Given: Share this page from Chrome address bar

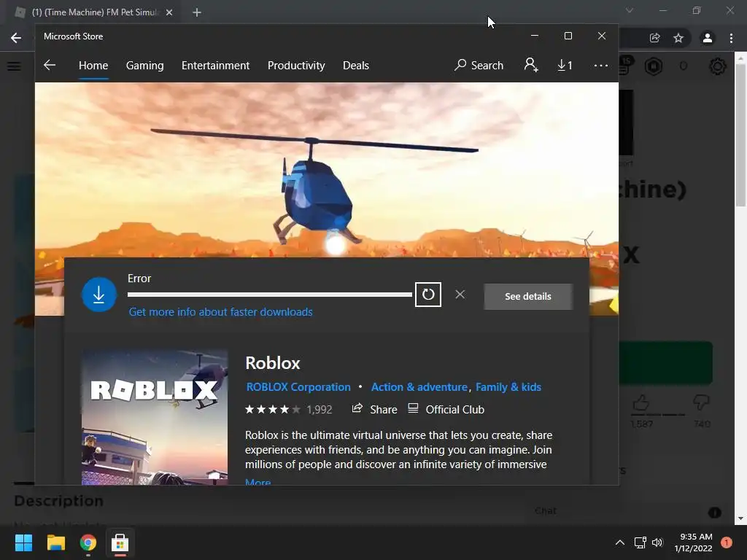Looking at the screenshot, I should click(654, 38).
